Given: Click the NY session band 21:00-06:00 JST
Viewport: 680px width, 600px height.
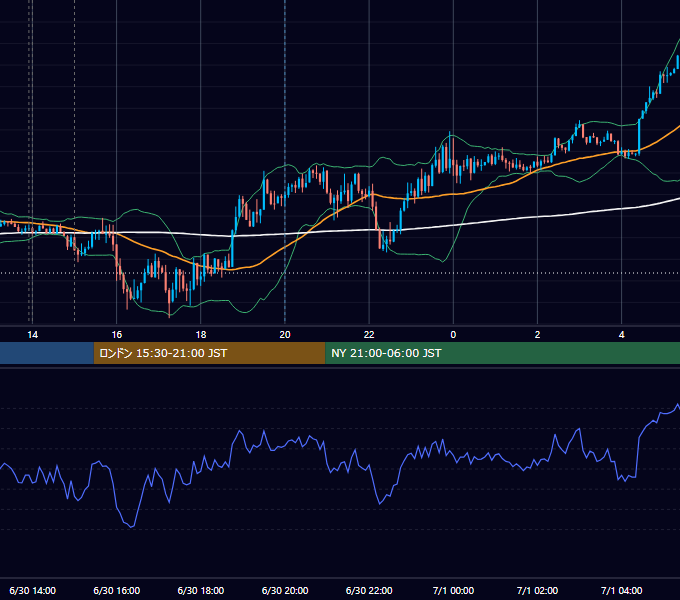Looking at the screenshot, I should coord(503,353).
